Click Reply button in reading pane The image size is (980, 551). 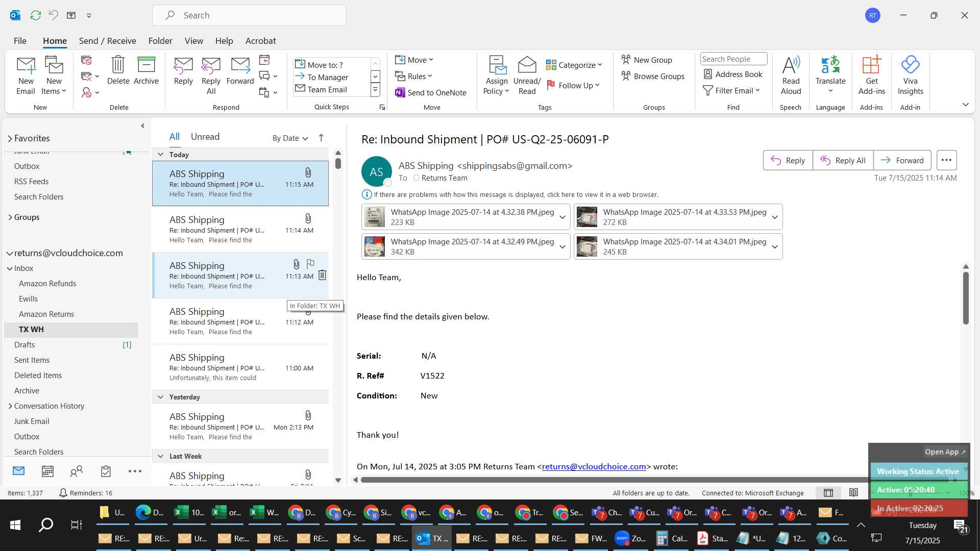(x=788, y=160)
